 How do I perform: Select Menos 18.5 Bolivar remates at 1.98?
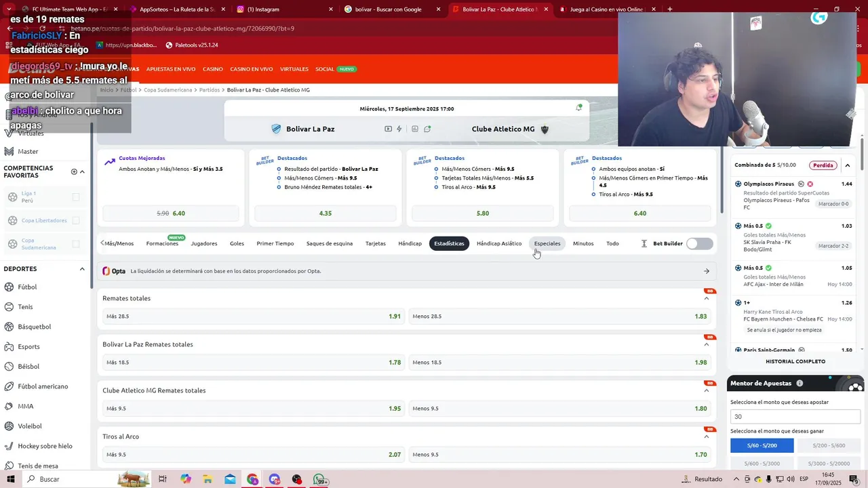click(560, 363)
